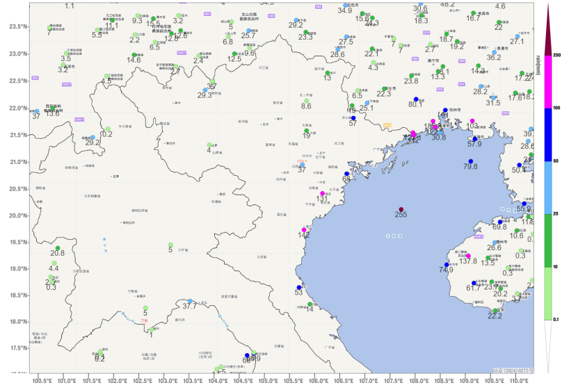The height and width of the screenshot is (392, 578).
Task: Click the rainfall value 22.3 on the map
Action: (x=384, y=94)
